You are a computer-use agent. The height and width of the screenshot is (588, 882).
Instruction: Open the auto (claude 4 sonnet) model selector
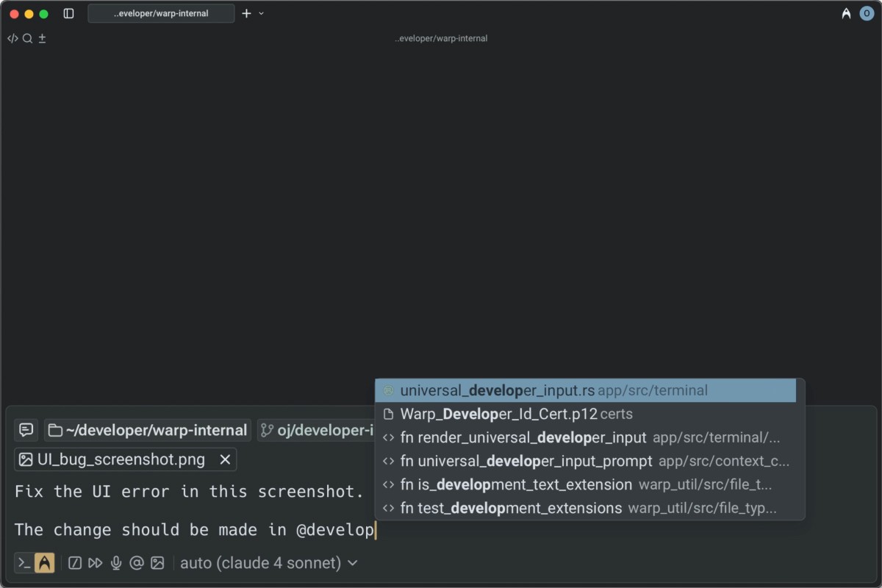(x=268, y=563)
